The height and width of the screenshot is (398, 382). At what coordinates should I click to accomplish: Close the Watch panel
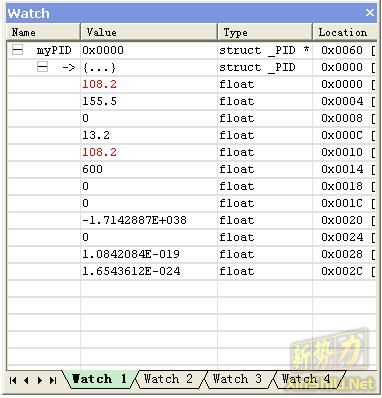point(369,13)
